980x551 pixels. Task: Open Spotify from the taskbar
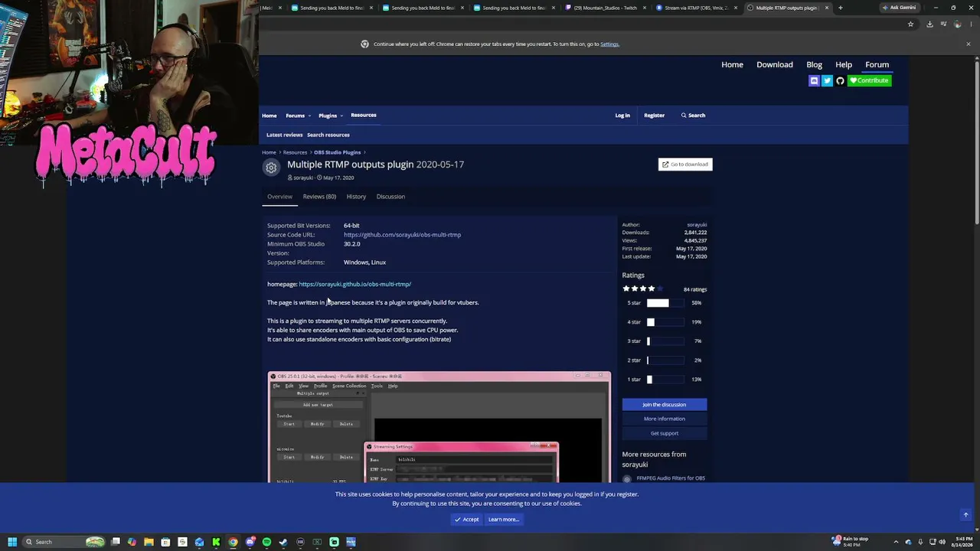click(266, 542)
